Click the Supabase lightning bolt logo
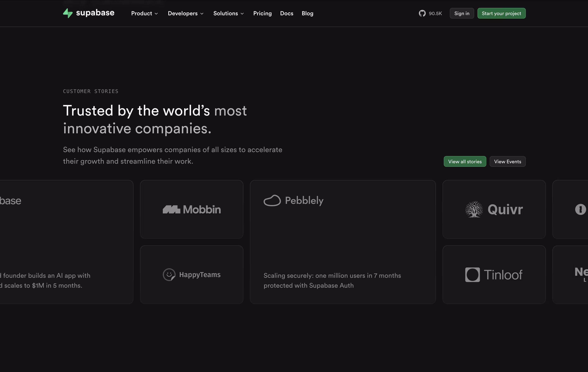The height and width of the screenshot is (372, 588). (x=68, y=13)
